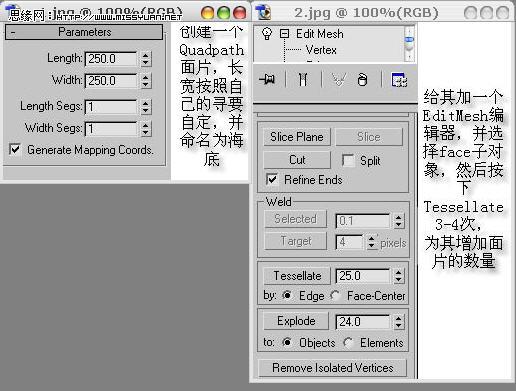The width and height of the screenshot is (516, 391).
Task: Select Explode to Objects radio button
Action: (287, 342)
